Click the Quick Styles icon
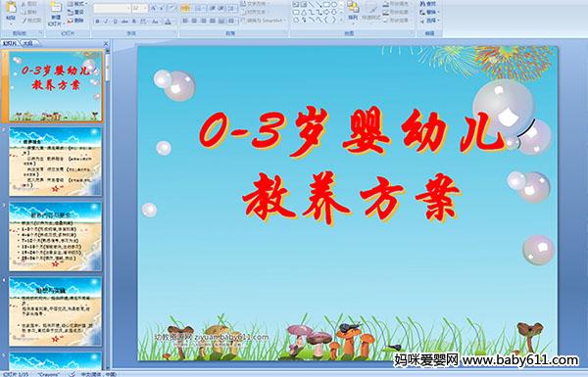 (371, 11)
